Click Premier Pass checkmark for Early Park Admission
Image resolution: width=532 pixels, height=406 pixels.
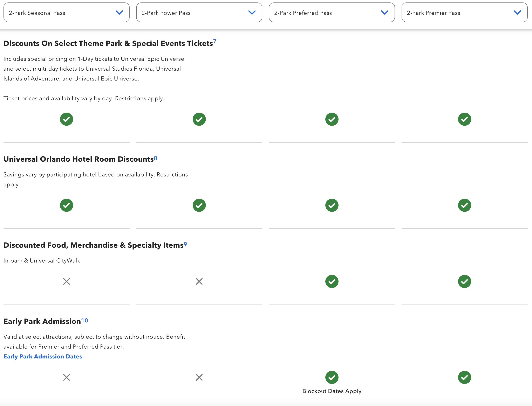coord(464,377)
